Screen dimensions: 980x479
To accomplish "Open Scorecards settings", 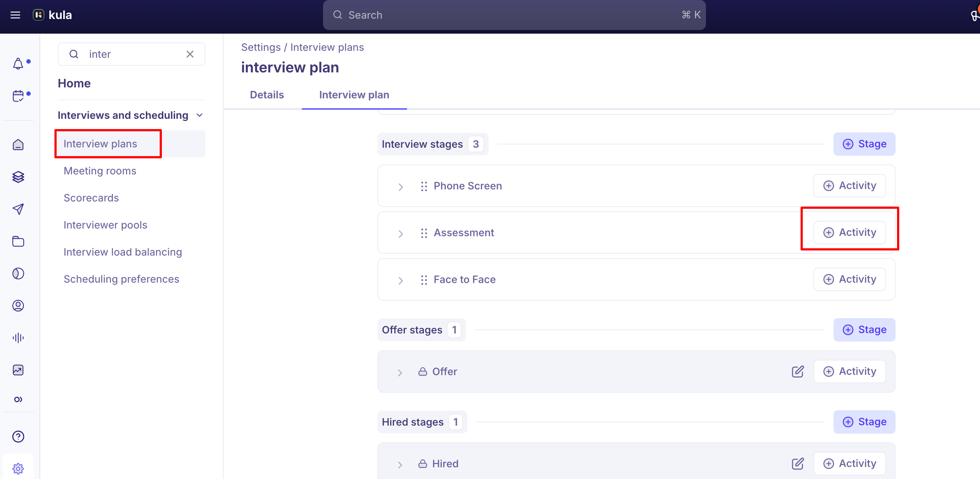I will coord(91,197).
